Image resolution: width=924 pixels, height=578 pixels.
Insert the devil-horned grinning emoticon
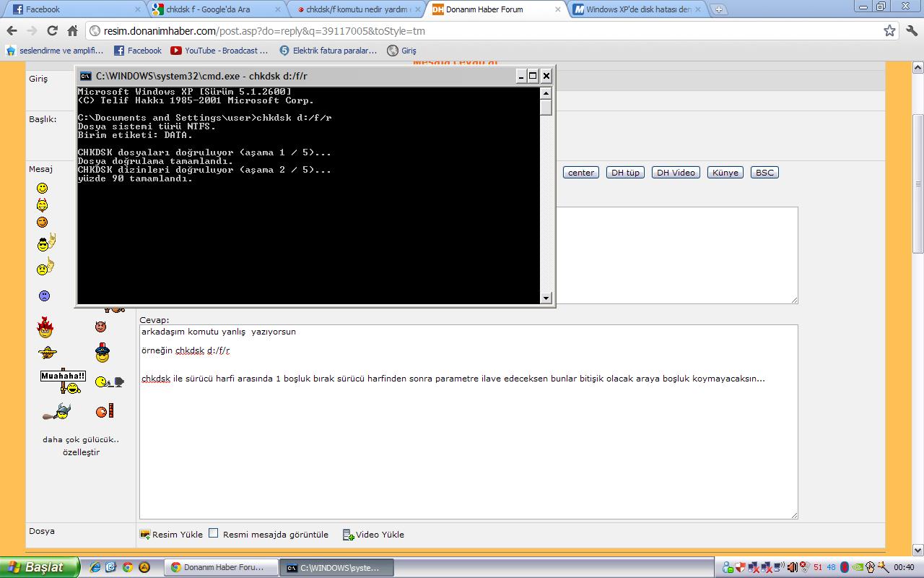43,204
